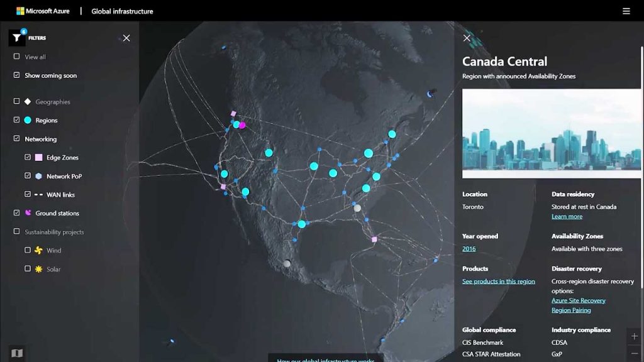Click the 'GxP' industry compliance entry
644x362 pixels.
(x=557, y=354)
